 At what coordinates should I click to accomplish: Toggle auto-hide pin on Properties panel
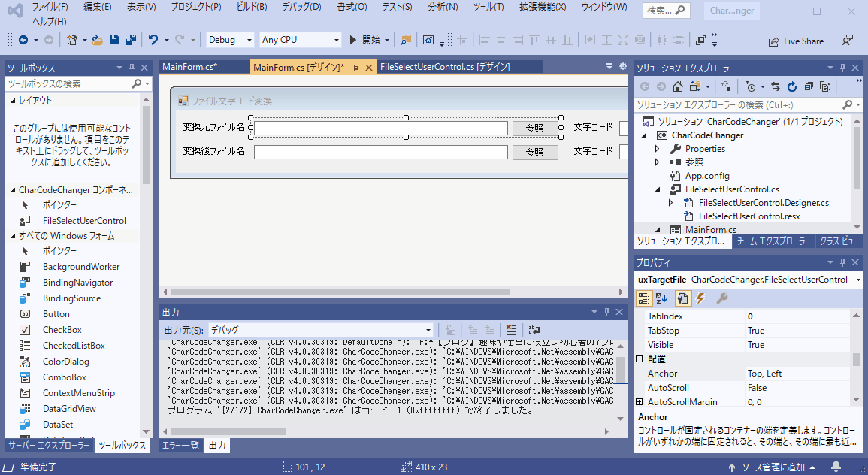coord(842,262)
